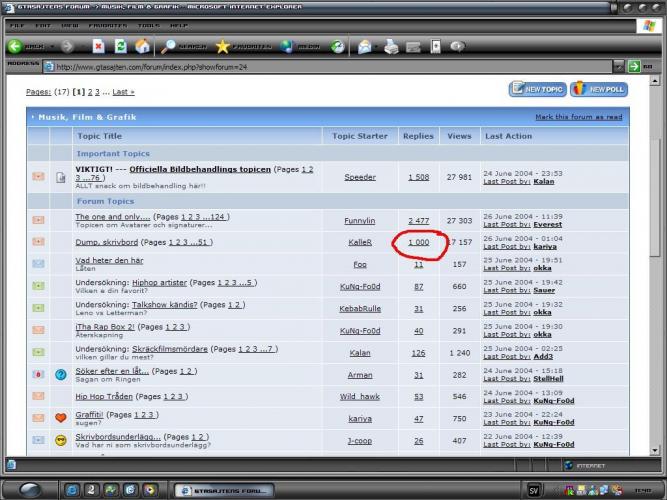Refresh the page with the Refresh icon

(120, 46)
